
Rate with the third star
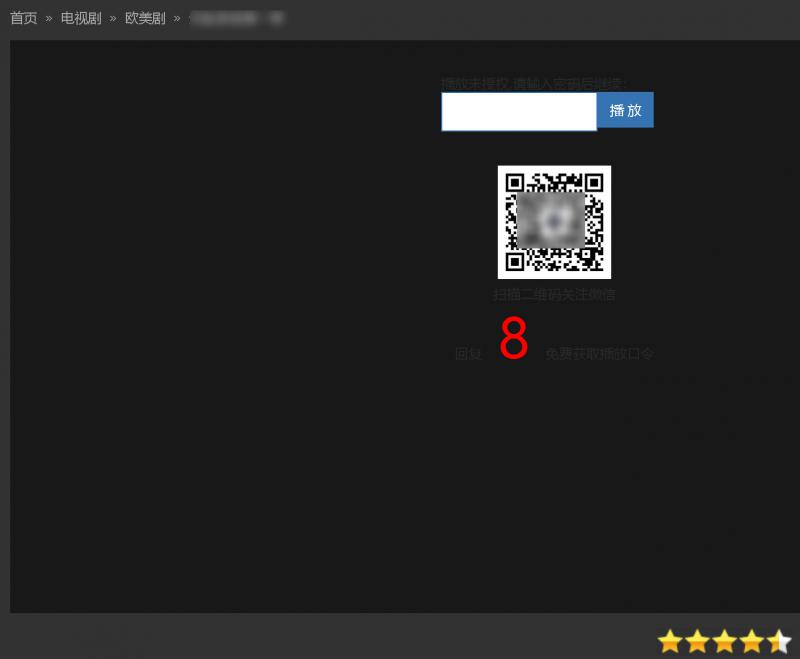point(724,641)
